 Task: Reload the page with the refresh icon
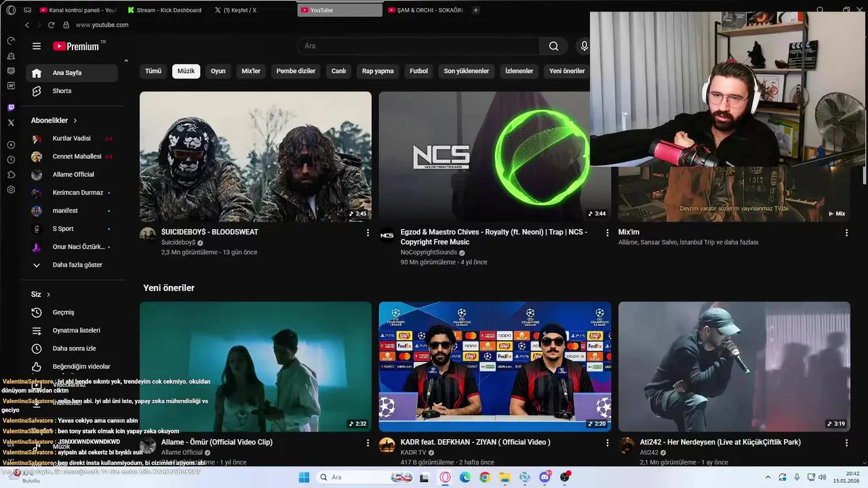51,25
